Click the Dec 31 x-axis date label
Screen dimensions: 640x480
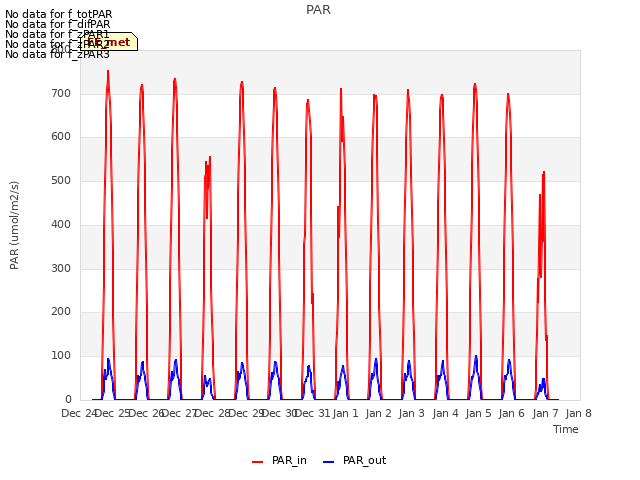pyautogui.click(x=312, y=413)
